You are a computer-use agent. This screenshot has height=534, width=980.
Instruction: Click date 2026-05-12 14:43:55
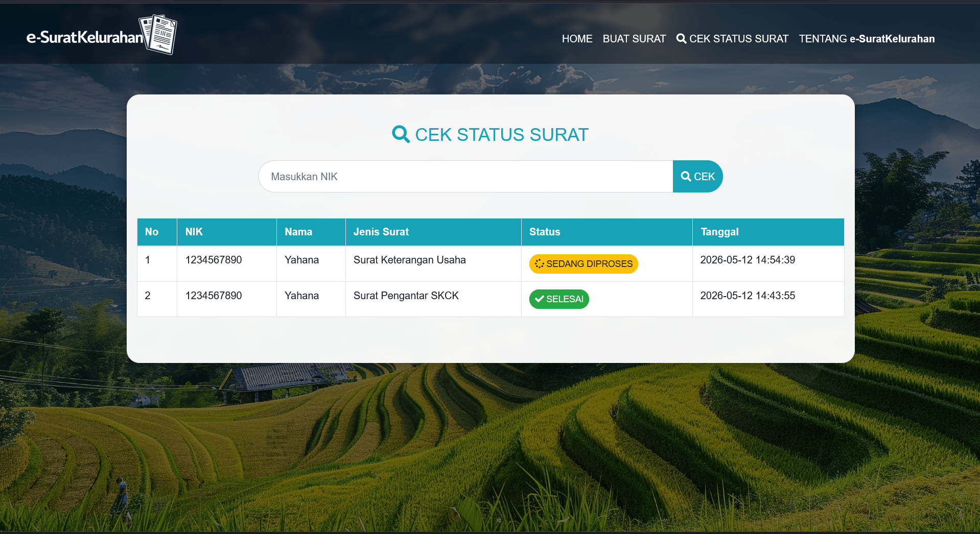click(748, 296)
